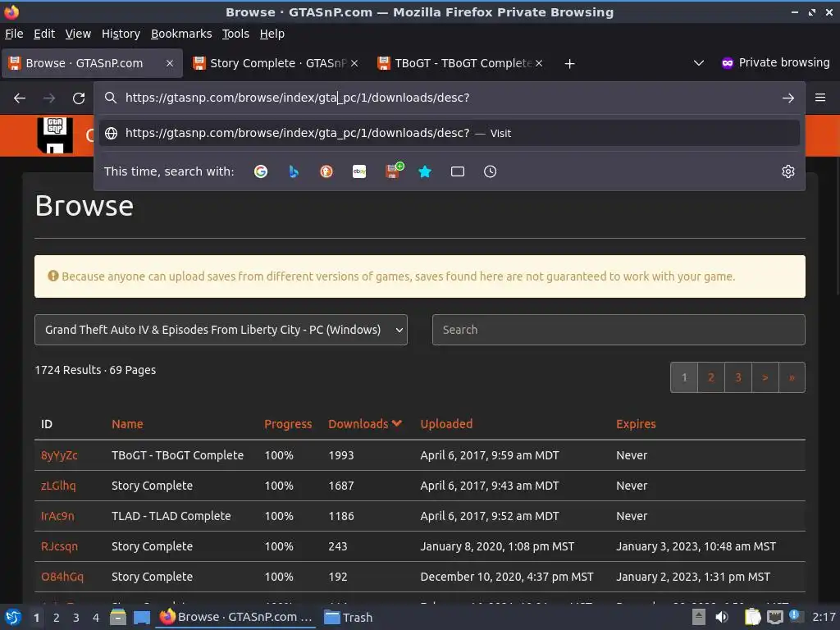This screenshot has width=840, height=630.
Task: Open Trash window from taskbar
Action: pos(348,617)
